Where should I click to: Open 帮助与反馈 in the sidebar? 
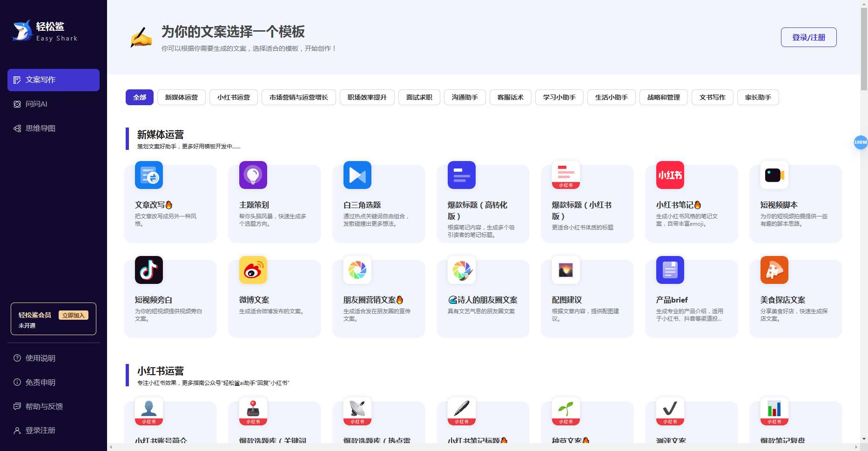(54, 406)
